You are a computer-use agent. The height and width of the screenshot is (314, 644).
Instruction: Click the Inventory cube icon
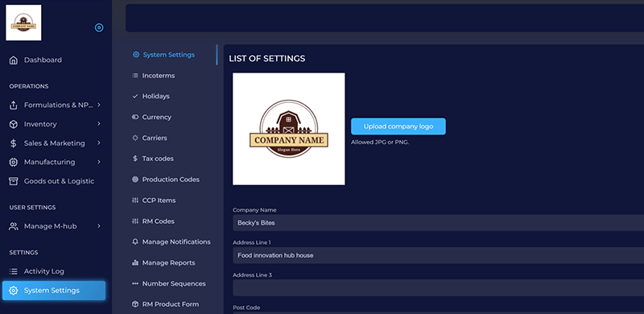[14, 124]
